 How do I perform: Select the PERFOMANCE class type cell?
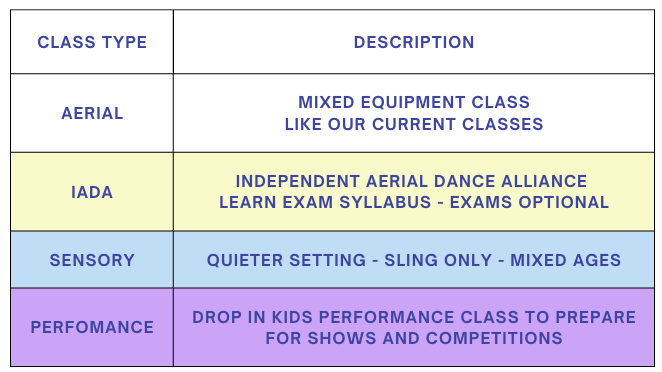92,327
